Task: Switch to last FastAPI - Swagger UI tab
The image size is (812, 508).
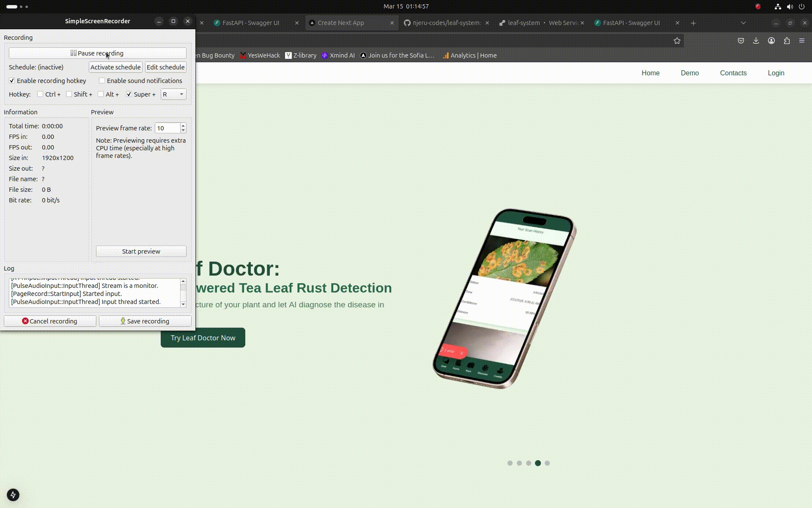Action: (631, 23)
